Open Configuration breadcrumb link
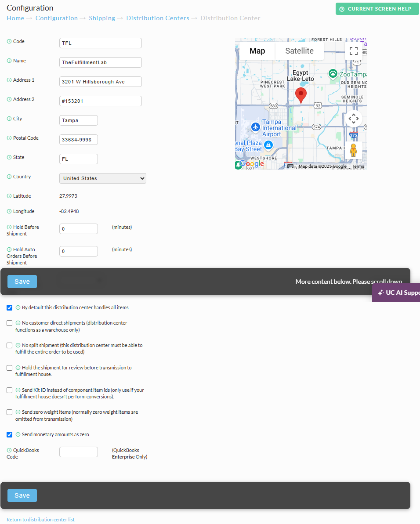420x524 pixels. [57, 18]
